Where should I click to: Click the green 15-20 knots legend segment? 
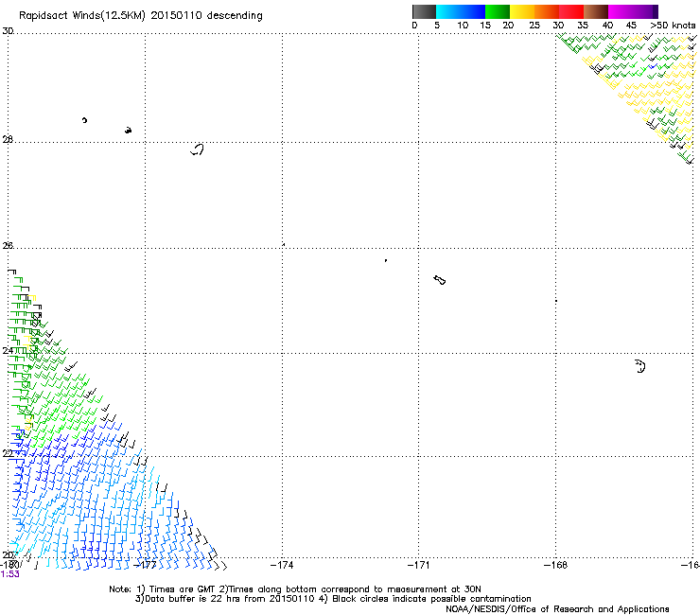click(x=498, y=11)
